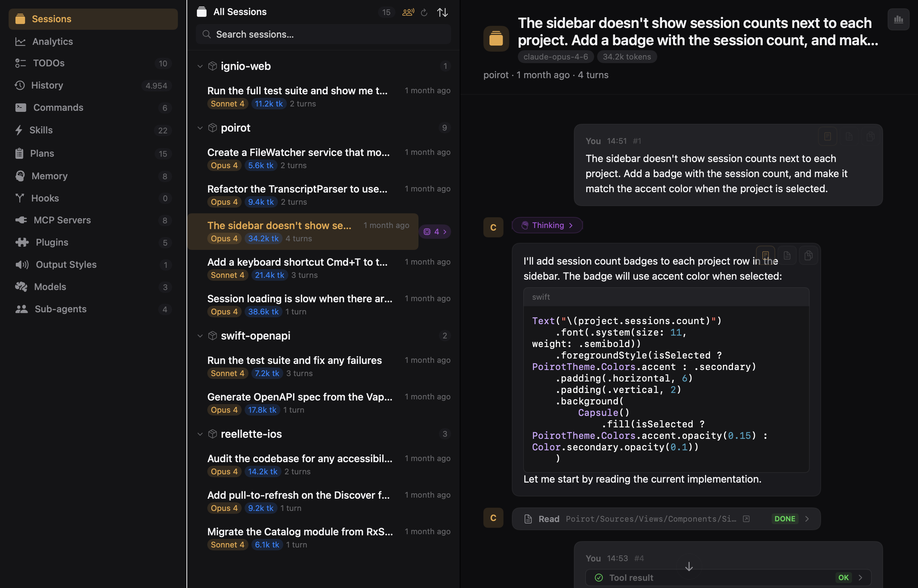
Task: Expand the Read tool DONE row
Action: (x=807, y=518)
